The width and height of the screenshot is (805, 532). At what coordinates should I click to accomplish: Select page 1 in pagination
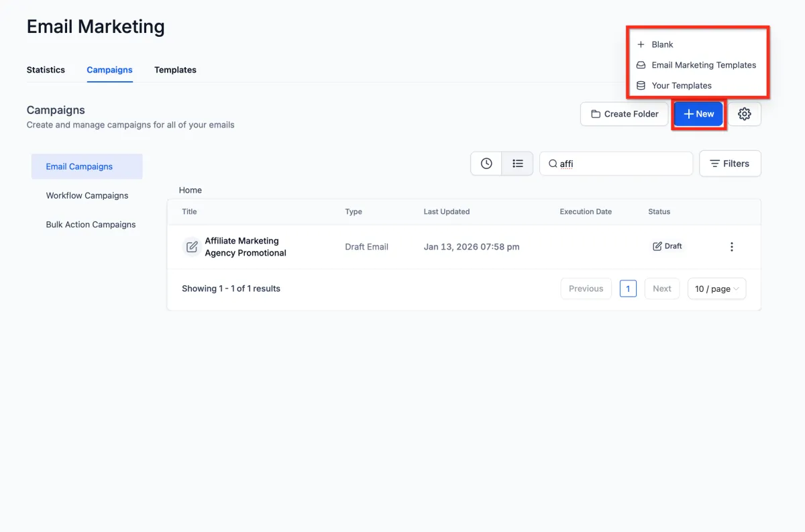click(628, 288)
